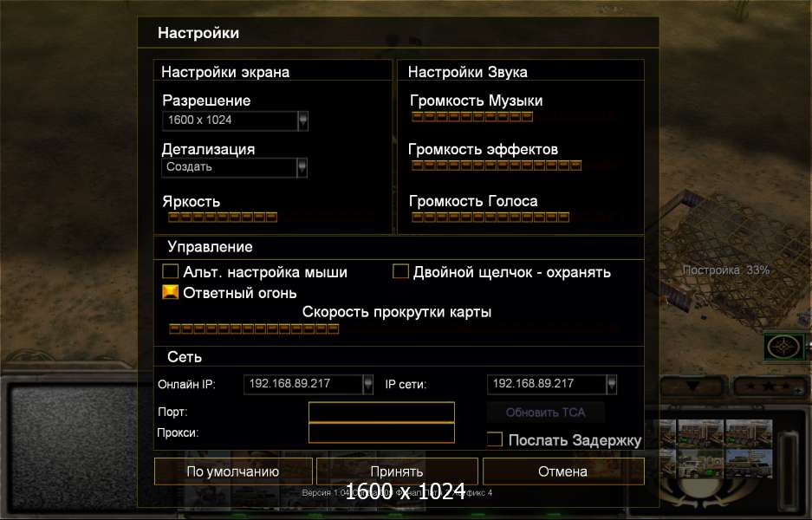Open the three-star general powers button
This screenshot has height=520, width=812.
[x=769, y=387]
